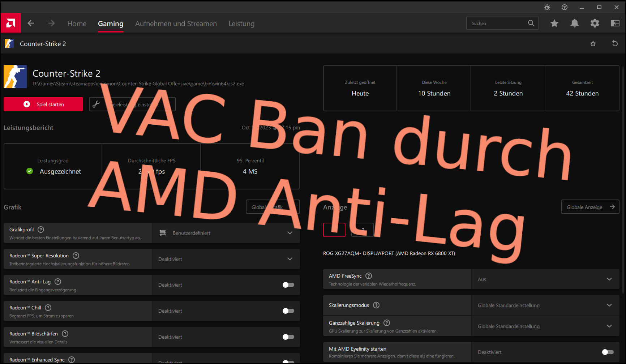This screenshot has height=364, width=626.
Task: Click the cs2.exe file path text
Action: [x=138, y=83]
